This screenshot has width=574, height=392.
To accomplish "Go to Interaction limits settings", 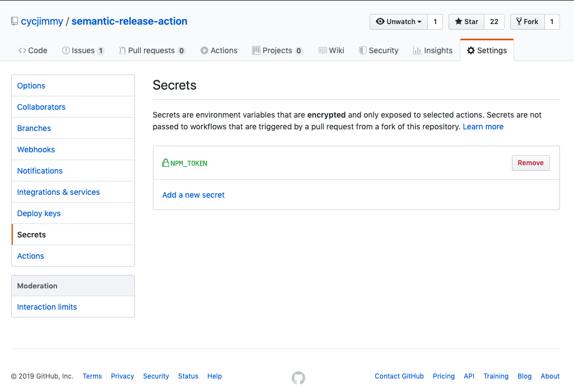I will tap(47, 307).
